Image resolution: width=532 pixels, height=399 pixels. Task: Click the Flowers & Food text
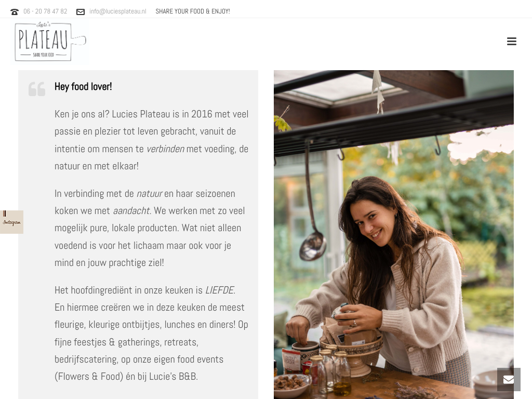pyautogui.click(x=89, y=377)
